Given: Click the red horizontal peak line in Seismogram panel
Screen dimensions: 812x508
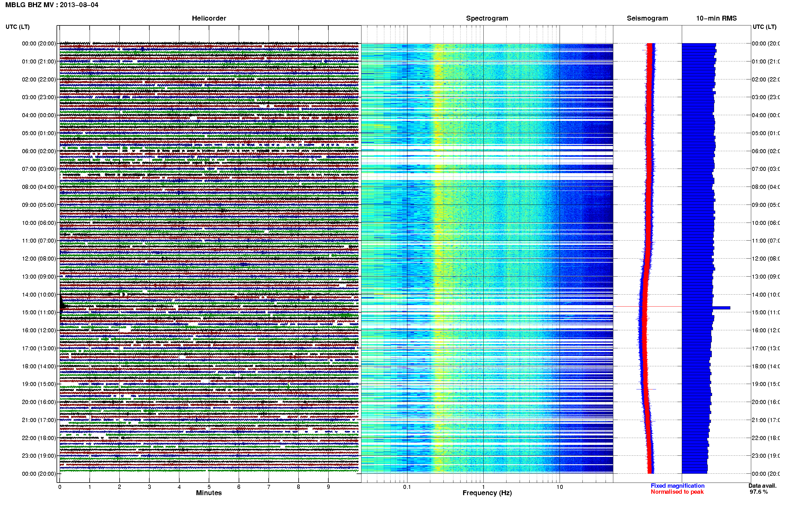Looking at the screenshot, I should click(x=648, y=306).
